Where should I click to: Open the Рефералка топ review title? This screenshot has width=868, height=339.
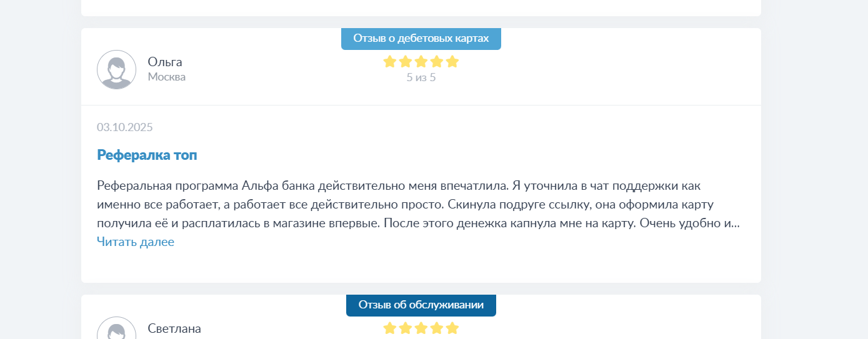click(x=147, y=155)
